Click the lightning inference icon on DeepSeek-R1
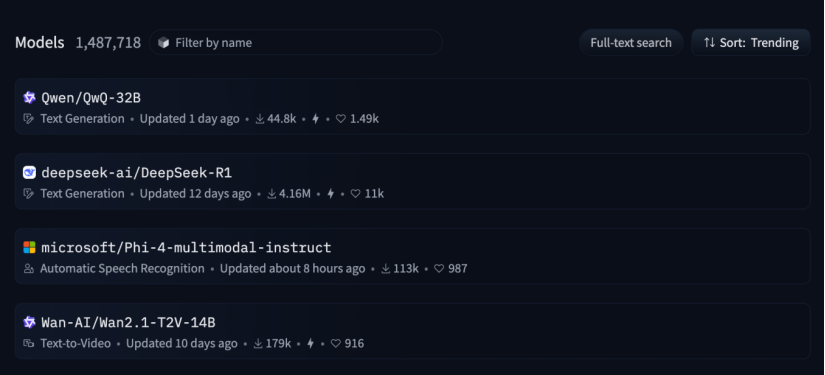This screenshot has width=825, height=375. (330, 194)
